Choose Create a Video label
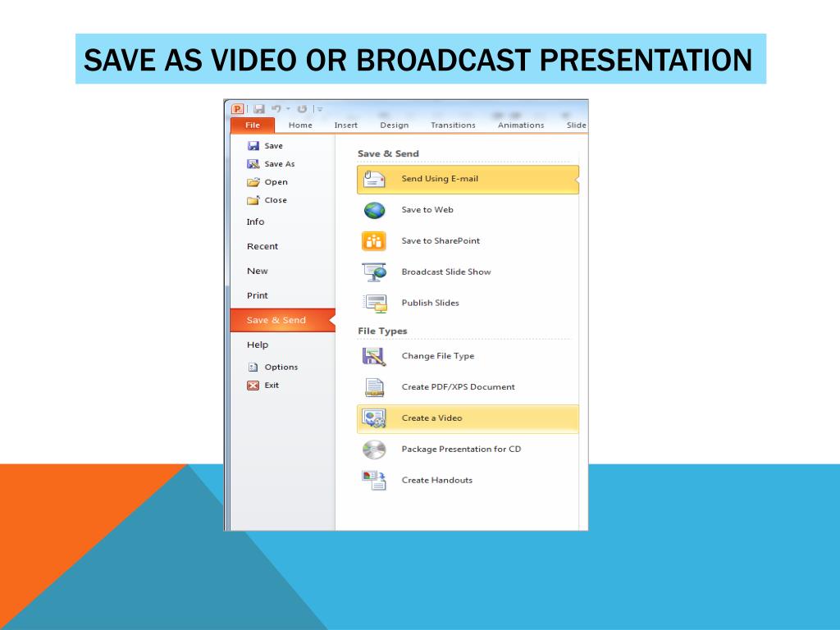The image size is (840, 630). pos(431,418)
